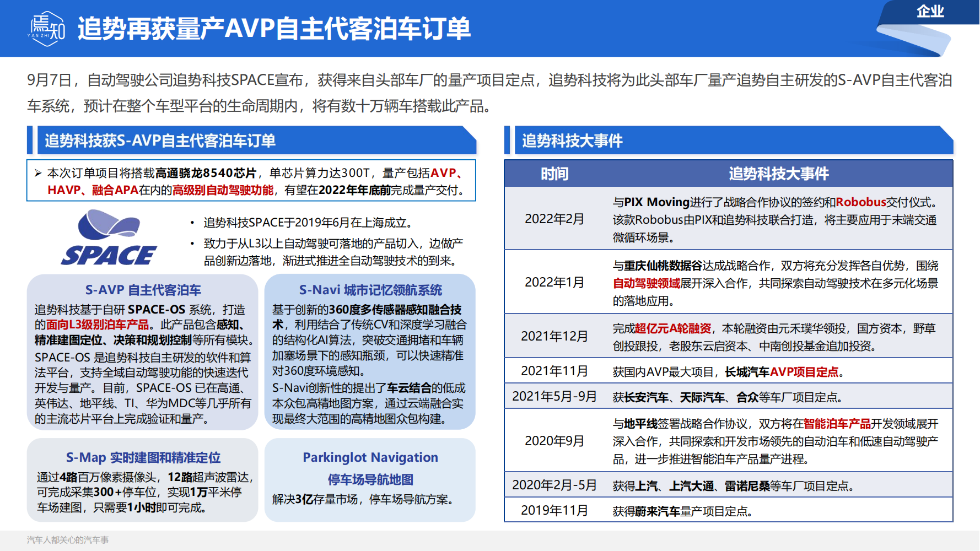Click the bold 雷诺尼桑 text
Image resolution: width=980 pixels, height=551 pixels.
pos(747,486)
